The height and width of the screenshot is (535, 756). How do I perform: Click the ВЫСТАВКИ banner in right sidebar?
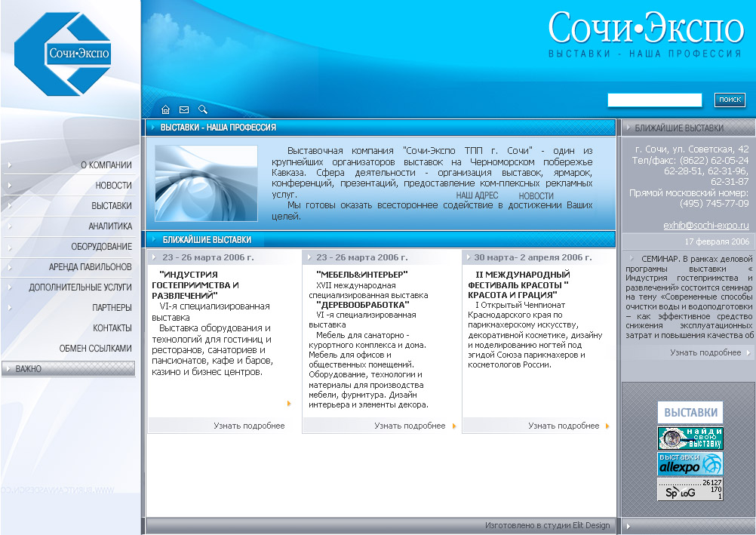[690, 413]
